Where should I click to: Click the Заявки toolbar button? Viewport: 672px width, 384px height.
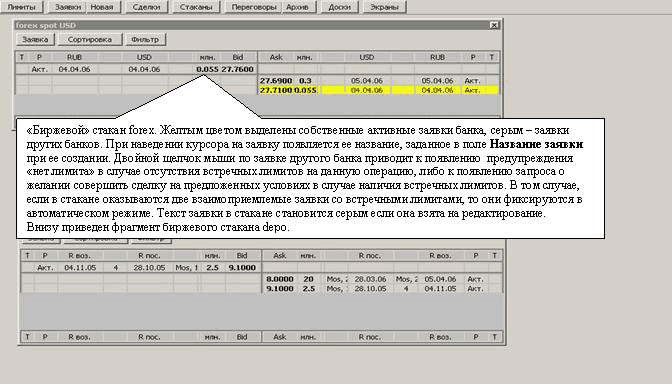[x=68, y=7]
